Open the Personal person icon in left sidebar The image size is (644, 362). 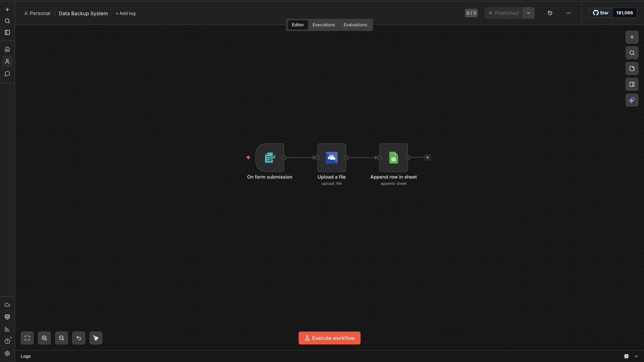pos(7,61)
